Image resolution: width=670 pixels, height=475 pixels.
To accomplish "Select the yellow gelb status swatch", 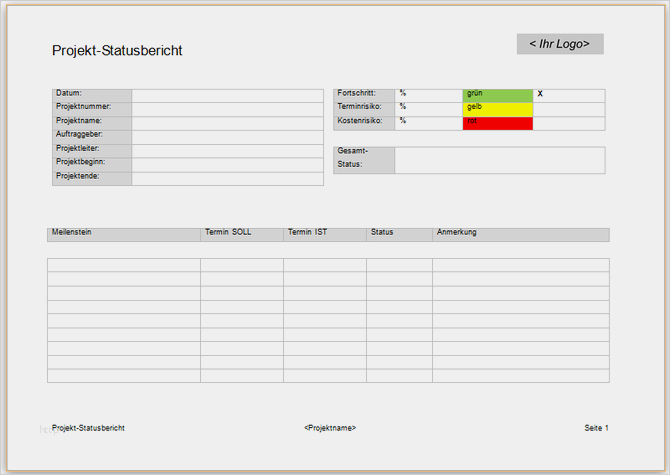I will pos(498,109).
